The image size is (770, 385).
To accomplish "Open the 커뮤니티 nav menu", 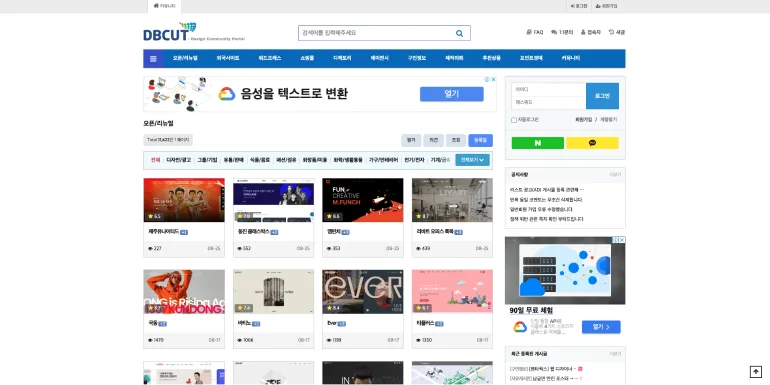I will pos(571,58).
